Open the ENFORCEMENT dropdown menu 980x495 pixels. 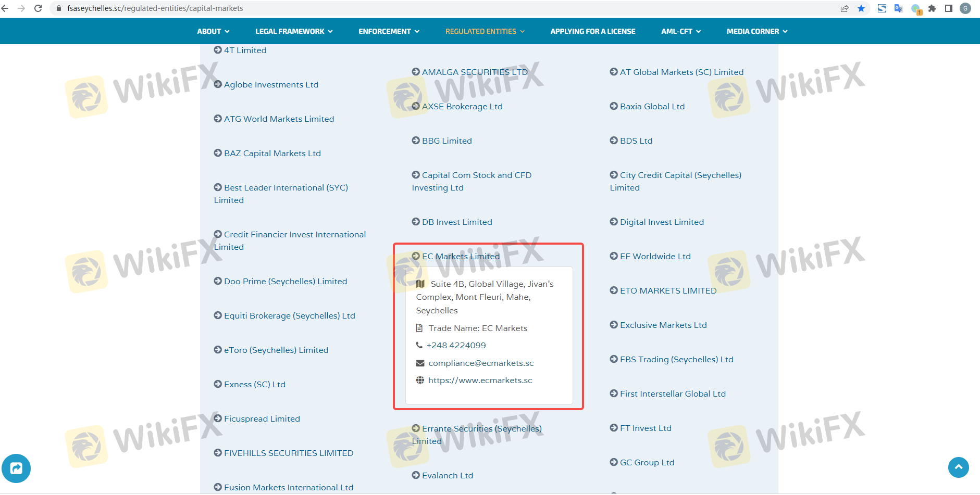pos(389,31)
